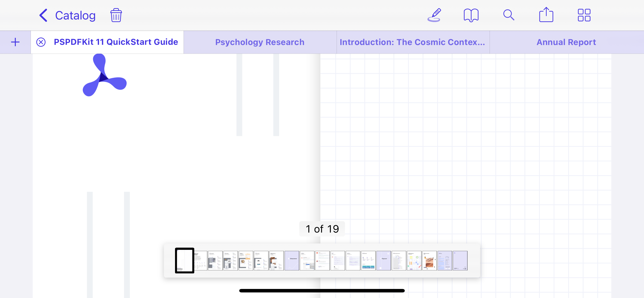The width and height of the screenshot is (644, 298).
Task: Switch to the Psychology Research tab
Action: pyautogui.click(x=259, y=42)
